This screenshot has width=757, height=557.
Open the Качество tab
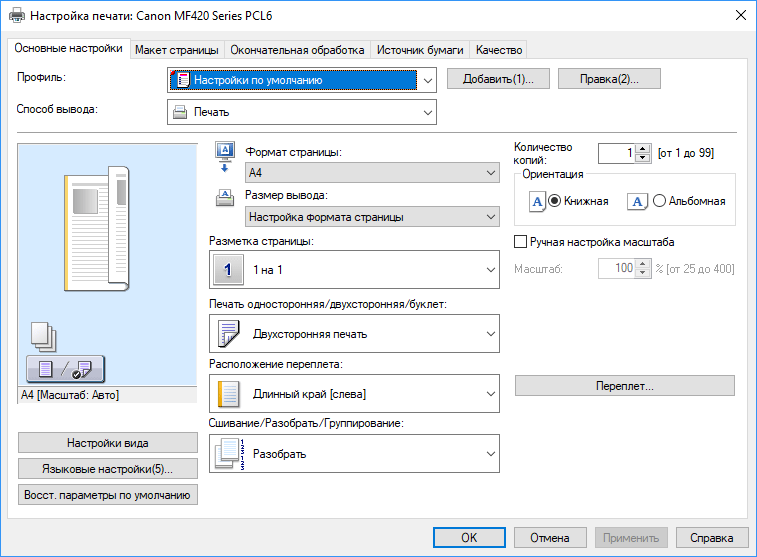tap(498, 49)
